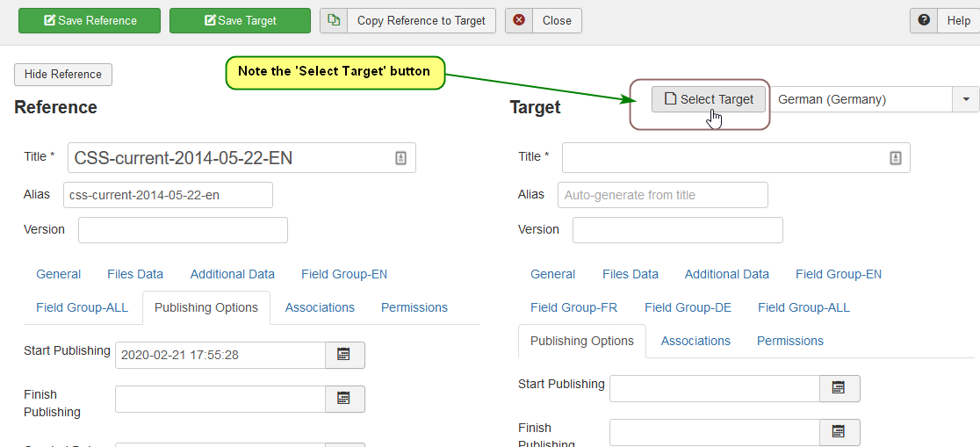The image size is (980, 447).
Task: Click the Close button label
Action: (x=557, y=20)
